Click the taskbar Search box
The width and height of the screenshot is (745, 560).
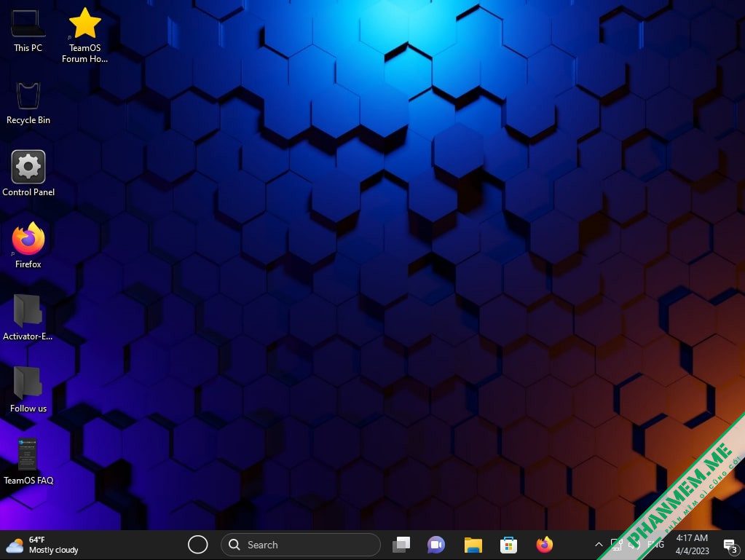click(x=300, y=544)
